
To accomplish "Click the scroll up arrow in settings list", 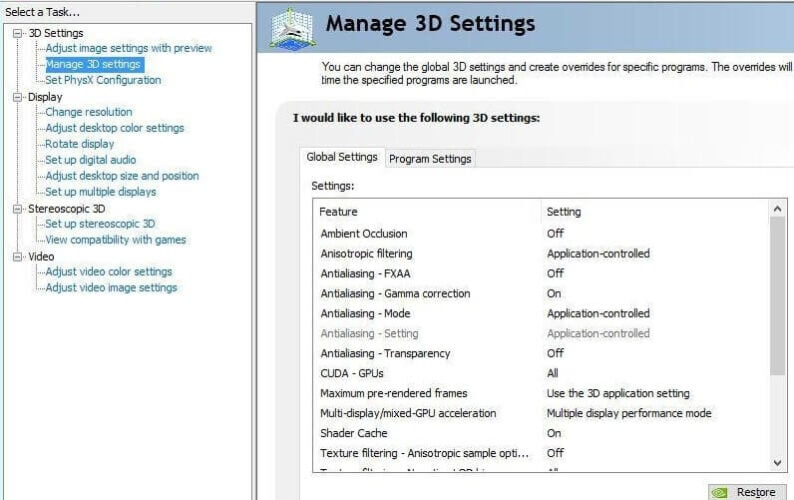I will click(x=777, y=208).
